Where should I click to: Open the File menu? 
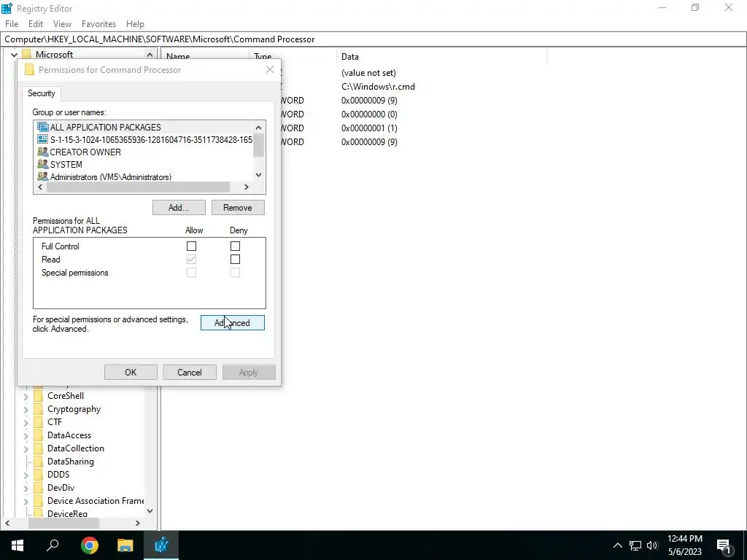(x=12, y=24)
